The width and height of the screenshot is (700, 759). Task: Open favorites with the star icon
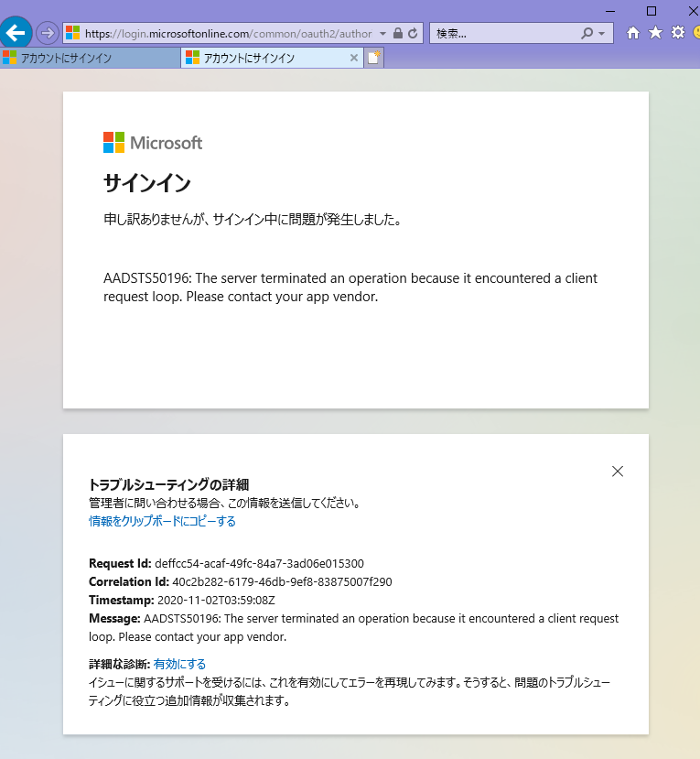[x=655, y=32]
